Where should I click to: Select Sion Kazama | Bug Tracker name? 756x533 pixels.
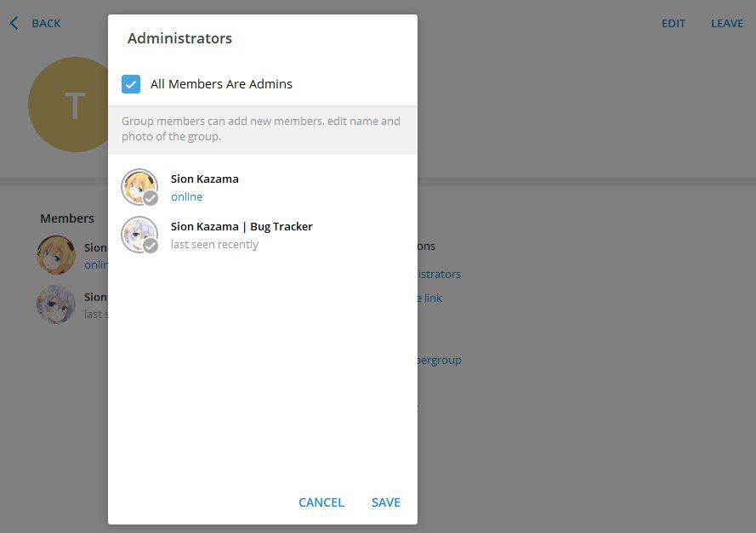tap(242, 227)
